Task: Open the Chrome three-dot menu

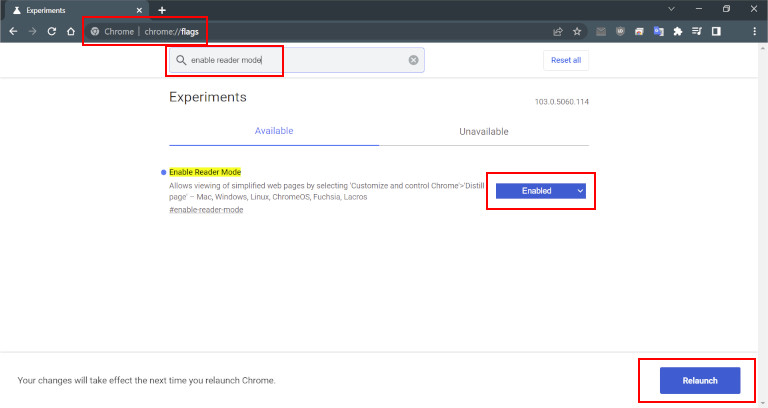Action: point(754,31)
